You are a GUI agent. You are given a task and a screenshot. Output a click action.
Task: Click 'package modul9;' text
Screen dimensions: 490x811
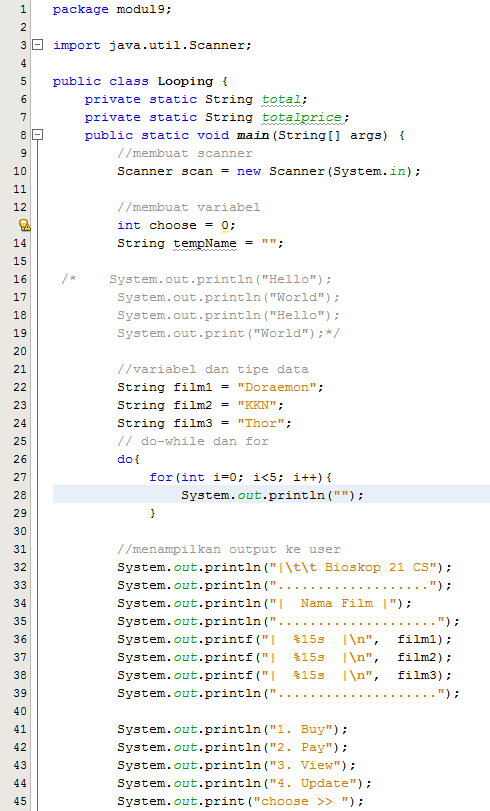tap(112, 9)
